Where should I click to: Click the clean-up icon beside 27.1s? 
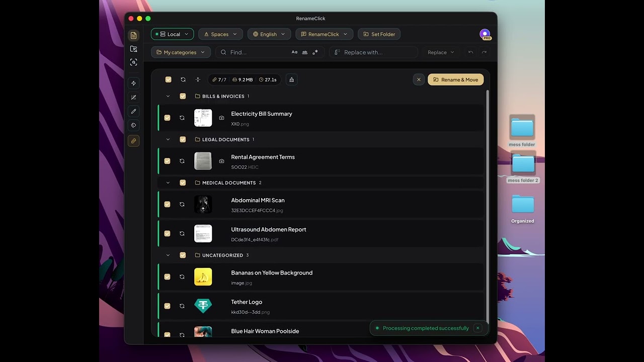[291, 79]
